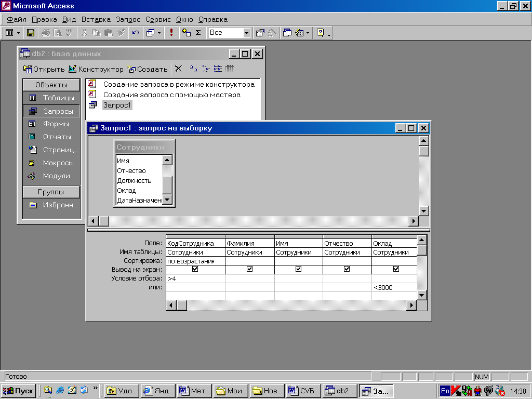
Task: Open the Сервис menu
Action: coord(158,20)
